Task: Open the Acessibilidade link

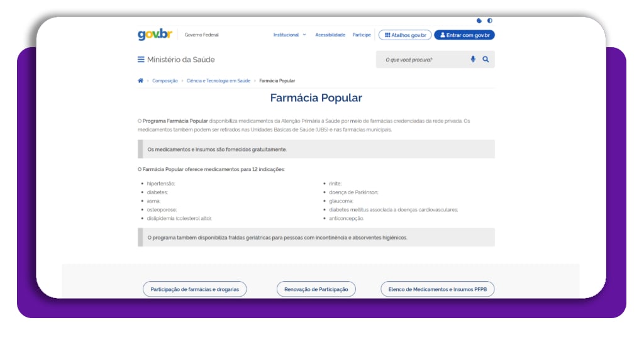Action: 330,35
